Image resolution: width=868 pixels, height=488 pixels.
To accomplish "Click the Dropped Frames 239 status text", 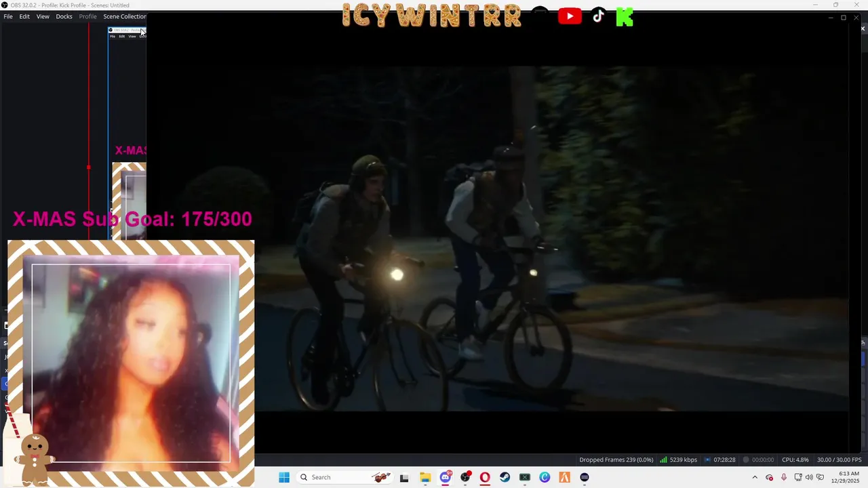I will (x=616, y=460).
